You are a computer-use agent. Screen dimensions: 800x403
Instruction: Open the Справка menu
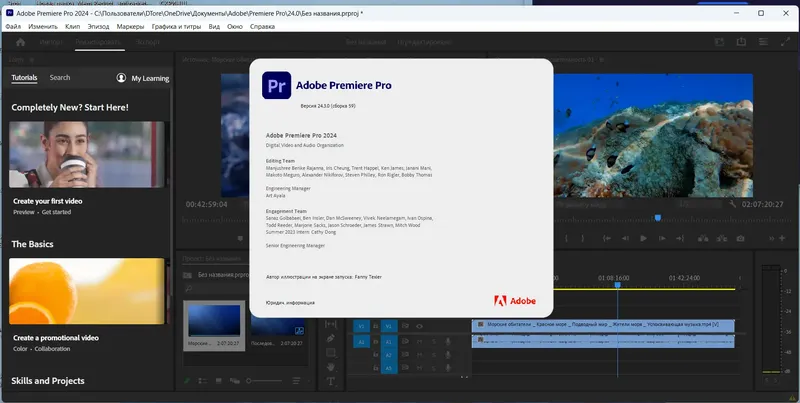coord(262,27)
